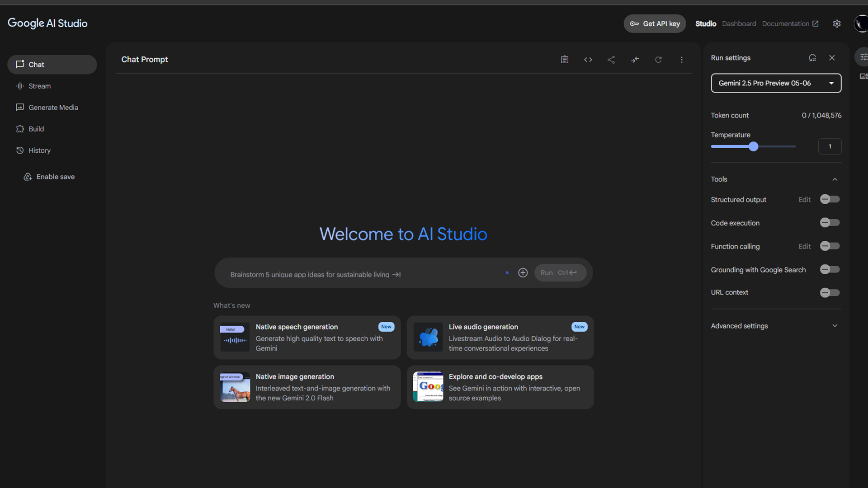Select Chat in the sidebar
This screenshot has height=488, width=868.
52,65
